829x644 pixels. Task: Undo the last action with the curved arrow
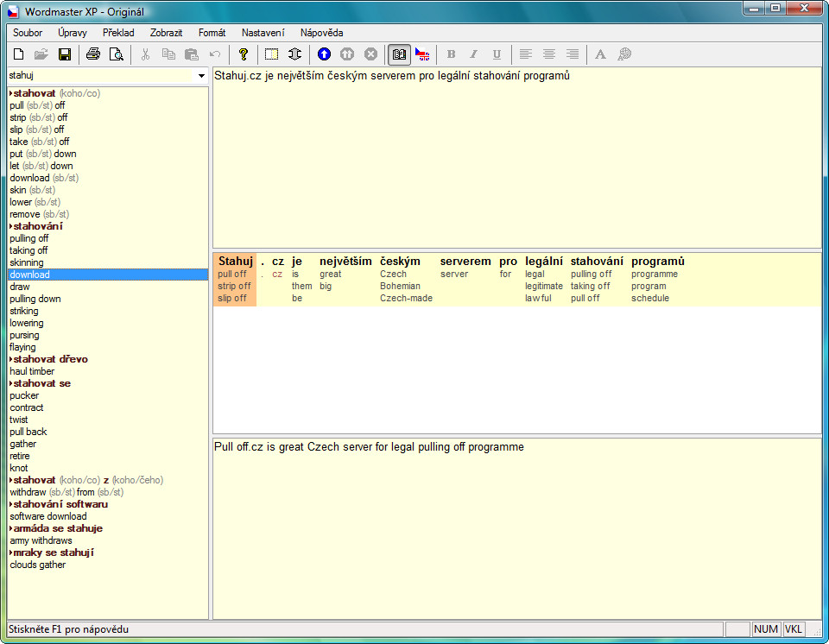[215, 54]
